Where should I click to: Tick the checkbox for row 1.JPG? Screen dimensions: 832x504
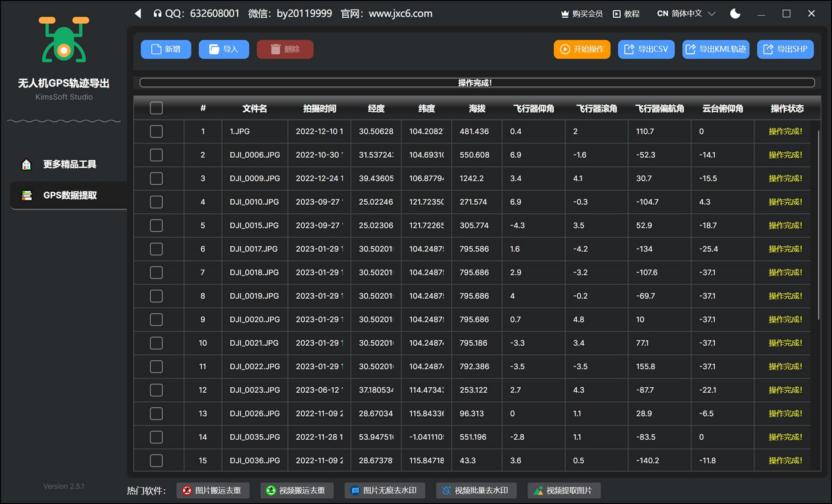click(x=156, y=132)
